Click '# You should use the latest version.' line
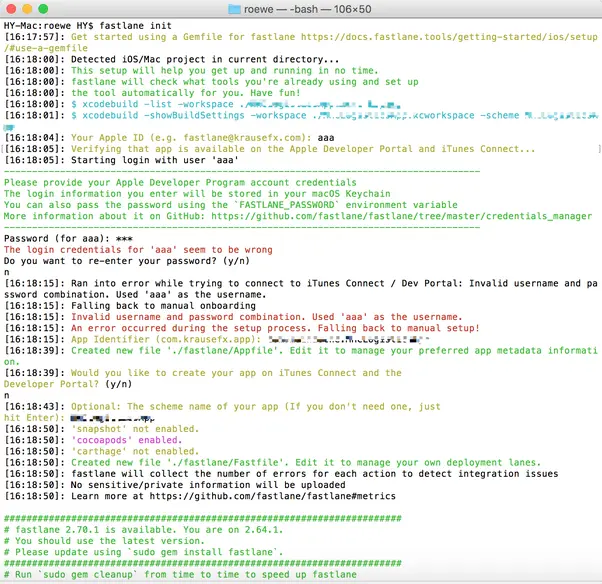 [x=104, y=541]
